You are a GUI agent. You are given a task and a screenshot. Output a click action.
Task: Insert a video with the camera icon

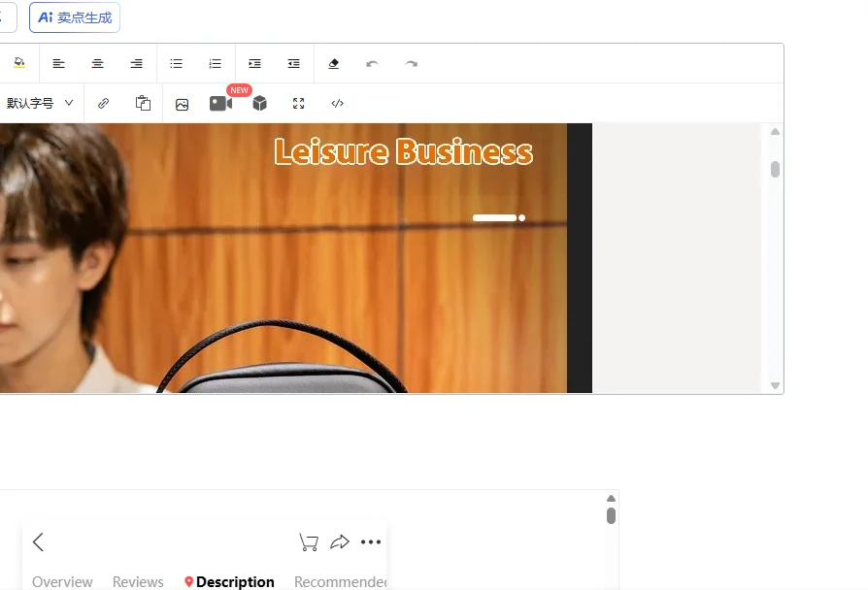click(220, 103)
